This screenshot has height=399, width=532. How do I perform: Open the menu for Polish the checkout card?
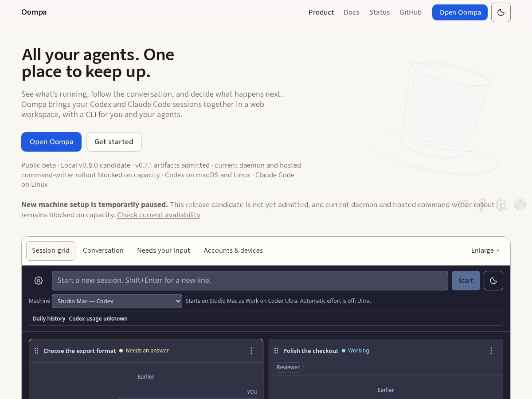pyautogui.click(x=491, y=351)
